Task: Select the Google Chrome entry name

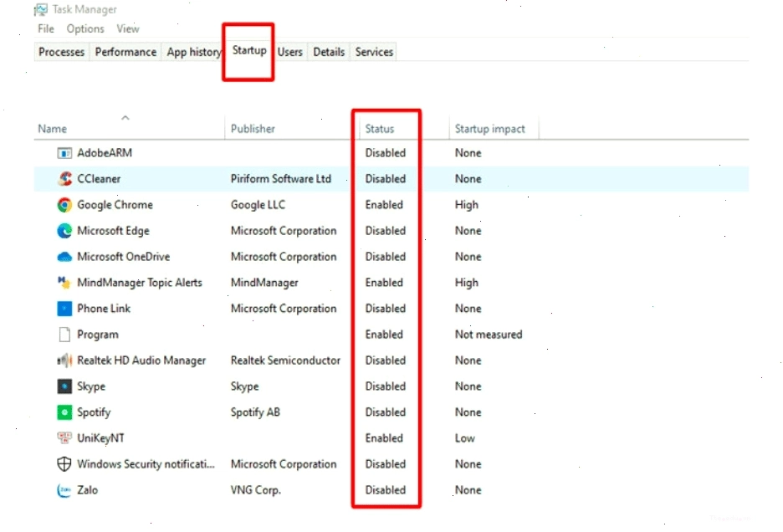Action: point(115,205)
